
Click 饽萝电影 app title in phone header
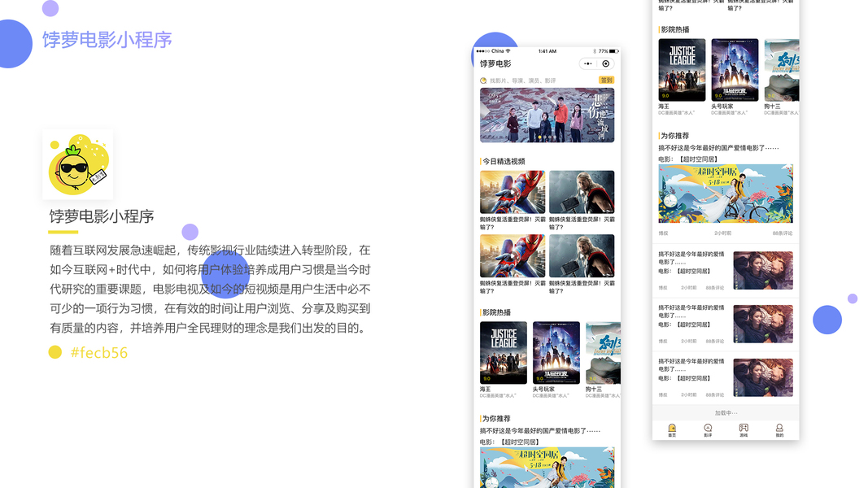tap(495, 63)
